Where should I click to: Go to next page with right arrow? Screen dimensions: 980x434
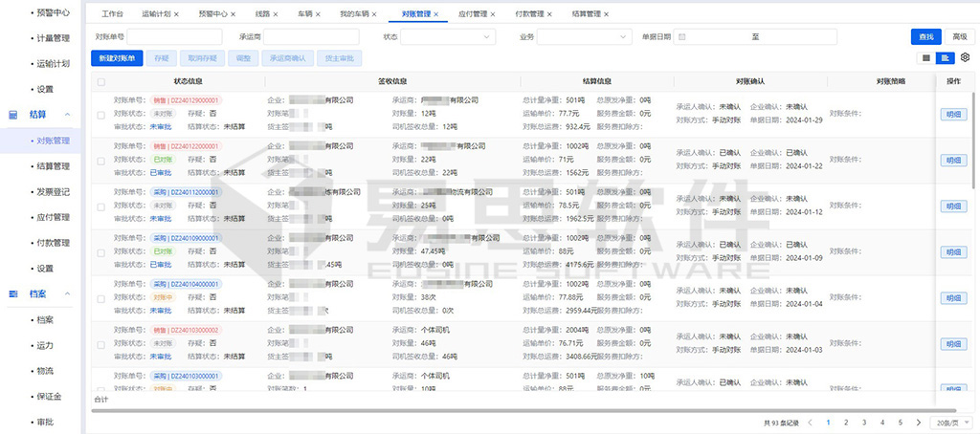point(918,422)
